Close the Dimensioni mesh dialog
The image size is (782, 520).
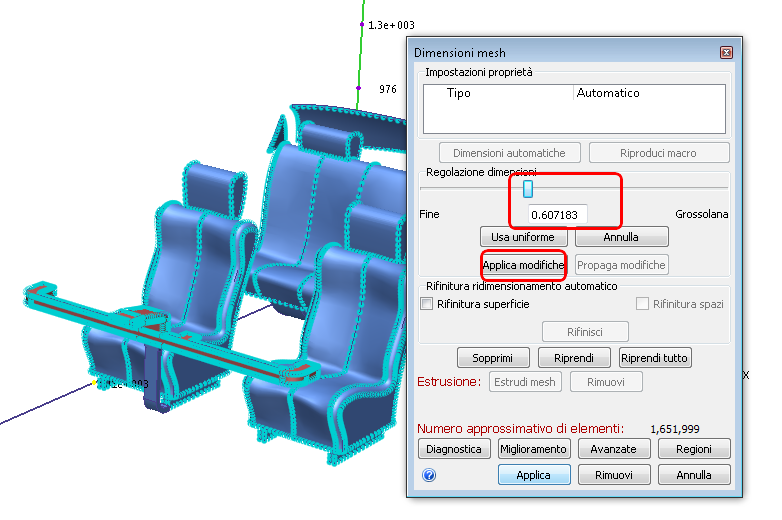point(726,52)
